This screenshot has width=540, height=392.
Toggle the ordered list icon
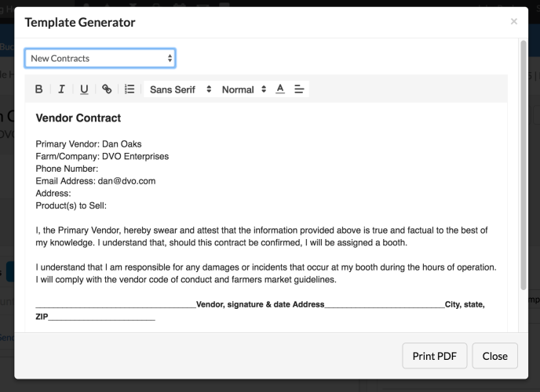click(130, 89)
